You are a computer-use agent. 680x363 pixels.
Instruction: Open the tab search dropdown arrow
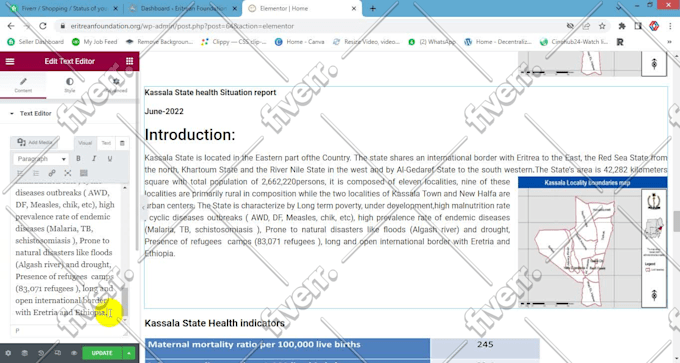pos(619,7)
